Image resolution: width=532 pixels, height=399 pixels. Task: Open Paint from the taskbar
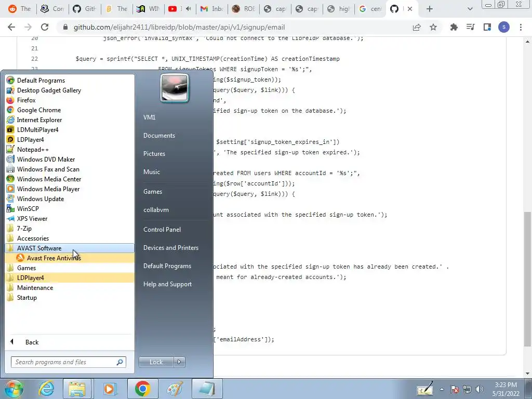pos(175,389)
